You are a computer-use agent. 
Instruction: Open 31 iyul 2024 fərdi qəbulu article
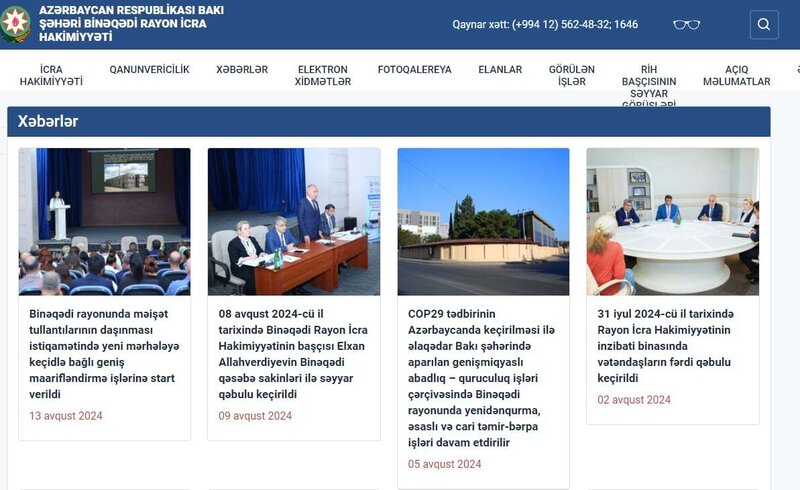[666, 346]
